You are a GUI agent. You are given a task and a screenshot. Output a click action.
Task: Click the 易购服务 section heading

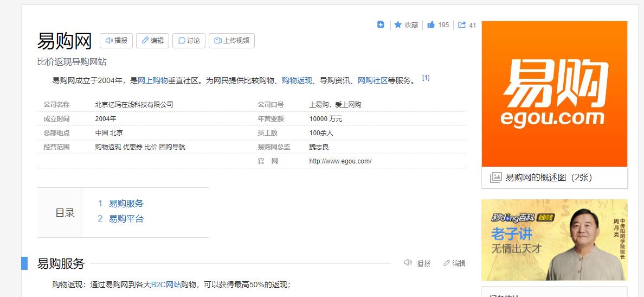click(x=61, y=263)
